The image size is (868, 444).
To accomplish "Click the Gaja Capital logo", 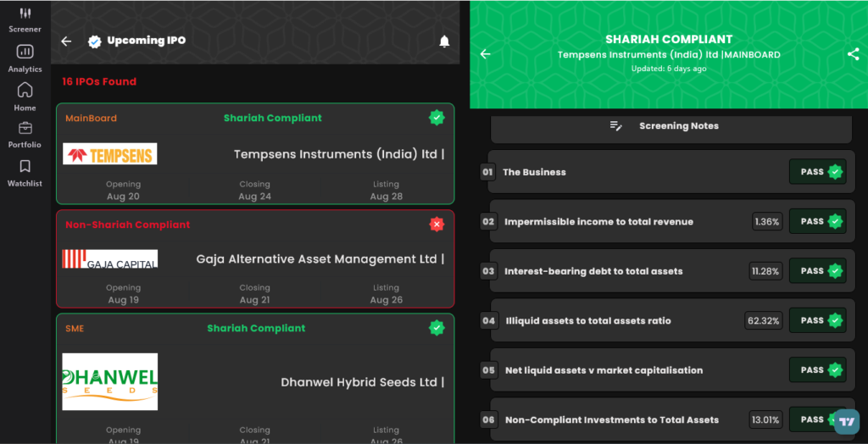I will (x=109, y=258).
